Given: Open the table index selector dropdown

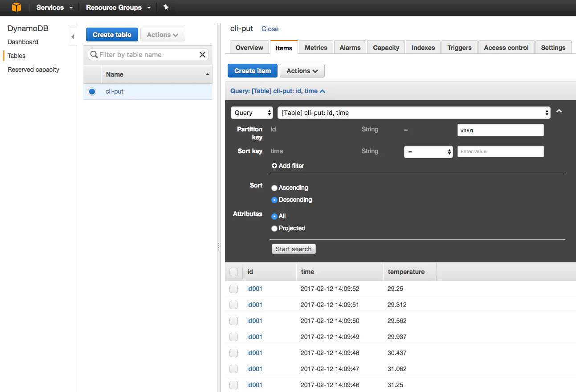Looking at the screenshot, I should click(x=414, y=113).
